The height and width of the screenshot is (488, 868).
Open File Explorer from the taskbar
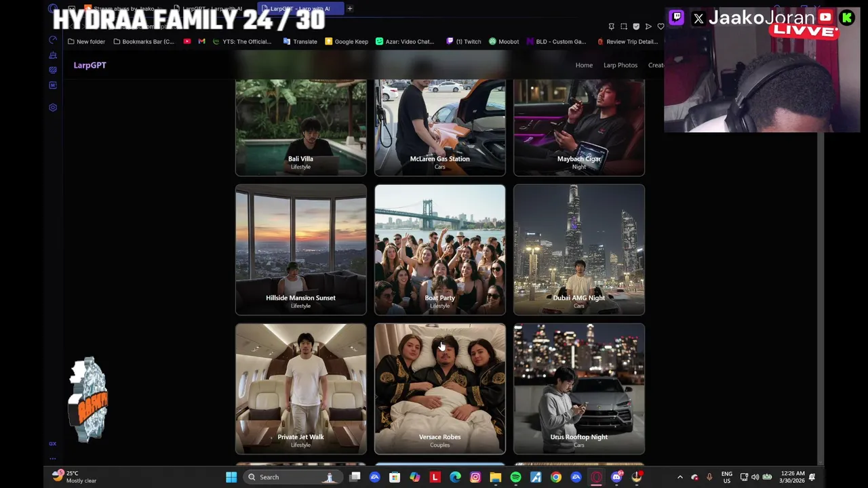(496, 477)
